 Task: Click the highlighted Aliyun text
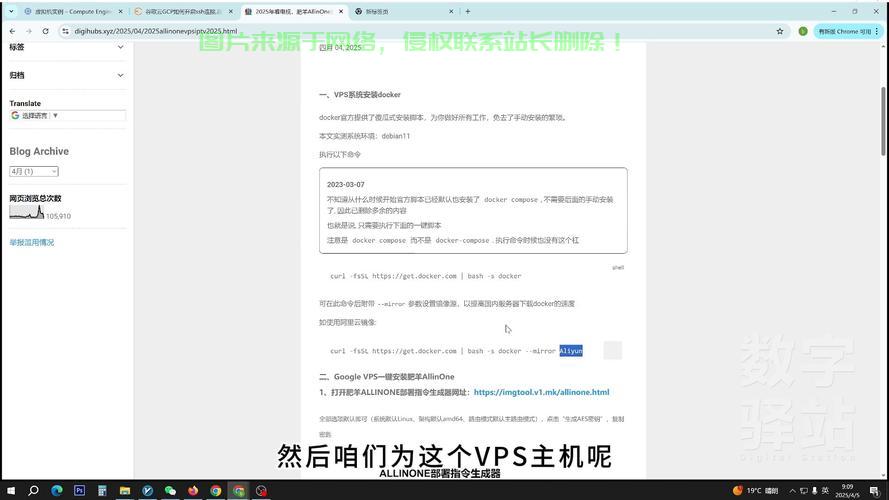click(571, 351)
